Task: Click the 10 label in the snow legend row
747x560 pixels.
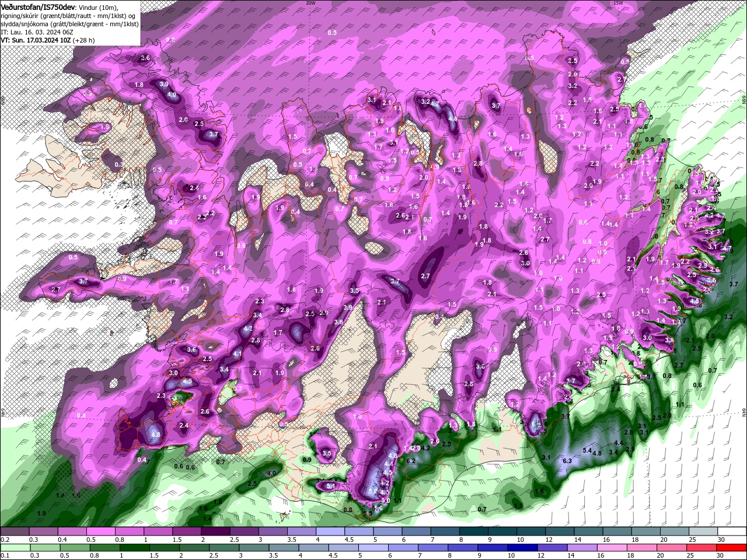Action: click(x=520, y=540)
